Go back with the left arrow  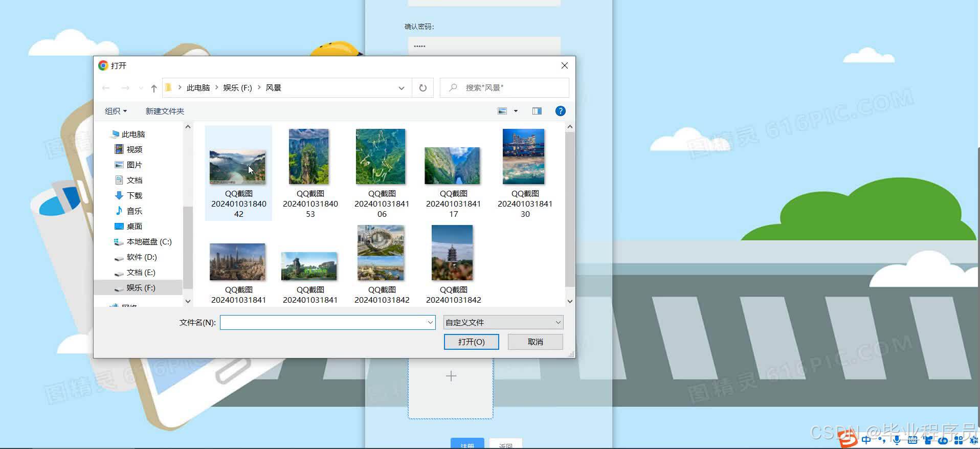[x=106, y=88]
